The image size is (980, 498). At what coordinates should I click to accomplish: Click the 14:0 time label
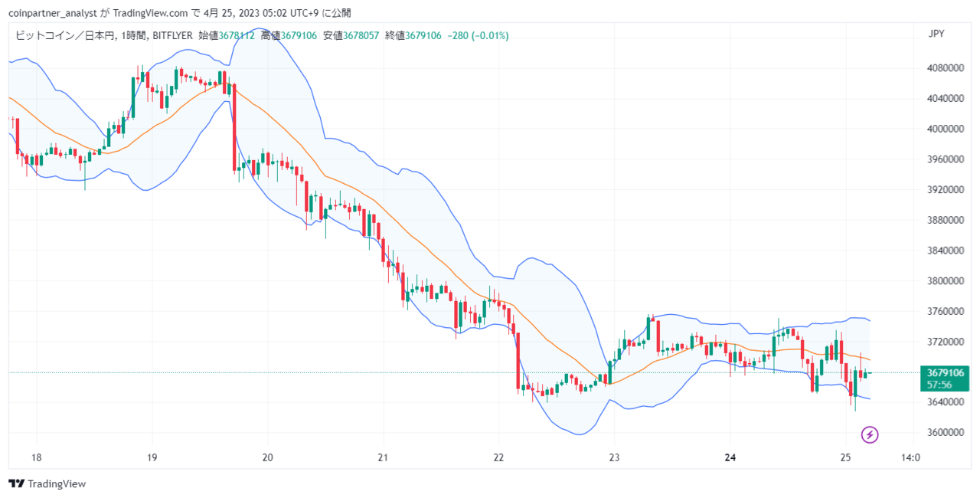click(910, 457)
